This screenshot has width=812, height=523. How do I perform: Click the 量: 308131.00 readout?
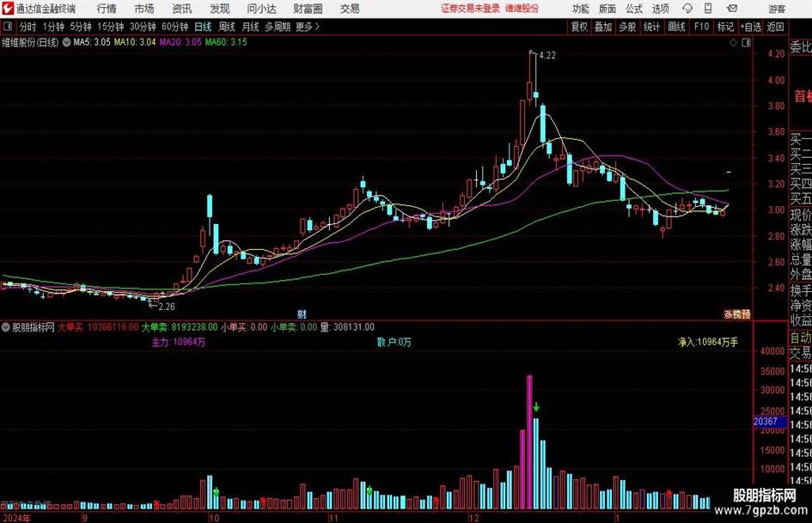tap(347, 326)
